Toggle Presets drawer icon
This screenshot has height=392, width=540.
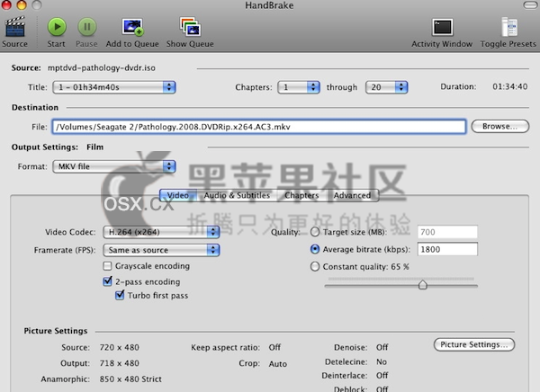(509, 27)
